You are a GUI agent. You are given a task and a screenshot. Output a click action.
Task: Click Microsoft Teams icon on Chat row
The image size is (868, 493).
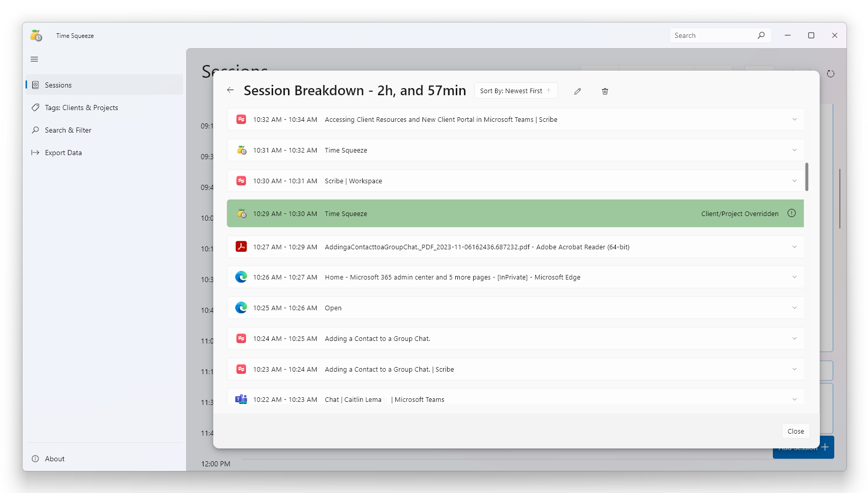[x=241, y=399]
